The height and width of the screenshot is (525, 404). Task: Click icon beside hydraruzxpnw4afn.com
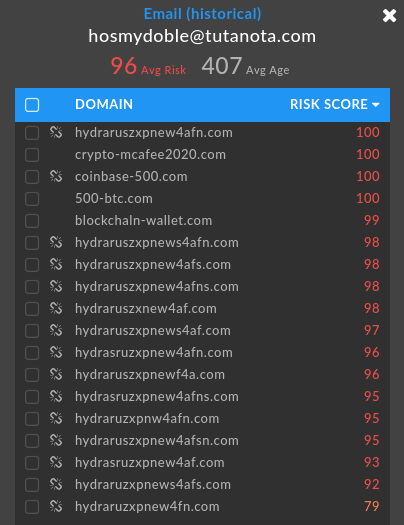point(56,418)
